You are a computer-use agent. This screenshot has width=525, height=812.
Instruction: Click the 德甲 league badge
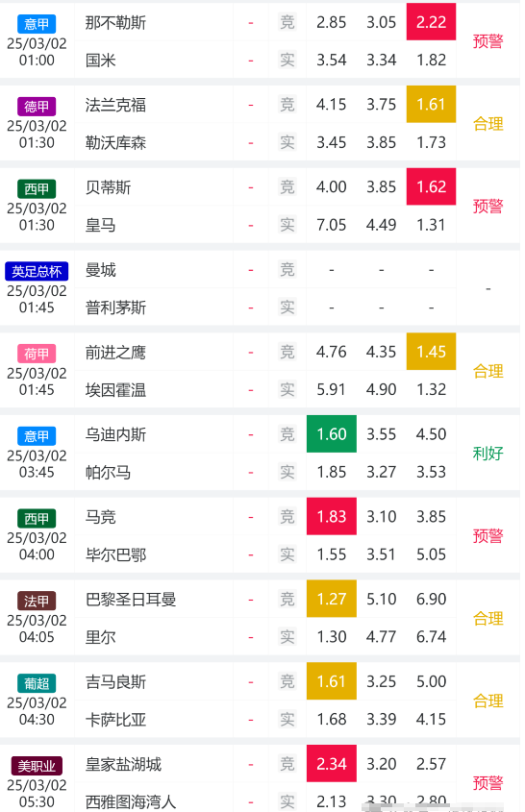tap(37, 106)
